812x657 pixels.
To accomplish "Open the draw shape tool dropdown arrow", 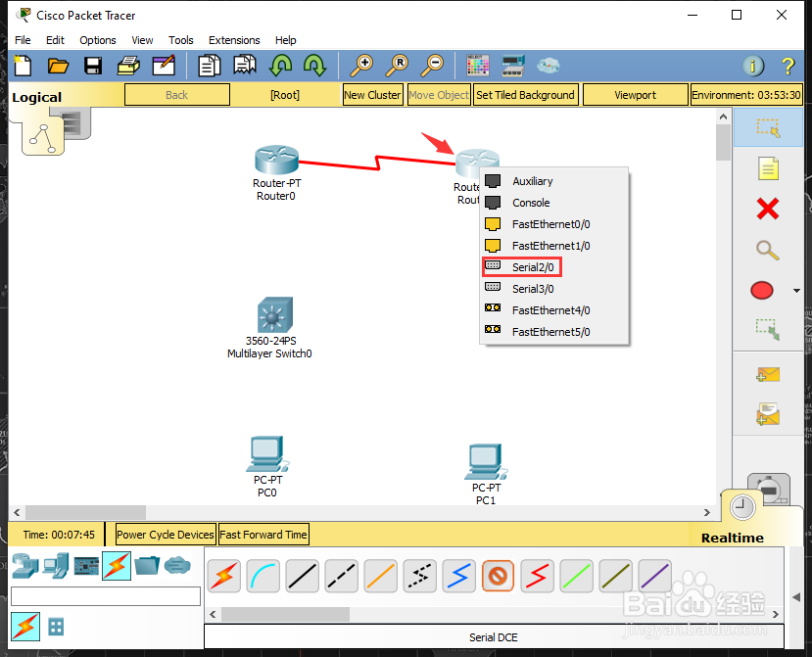I will click(x=796, y=291).
